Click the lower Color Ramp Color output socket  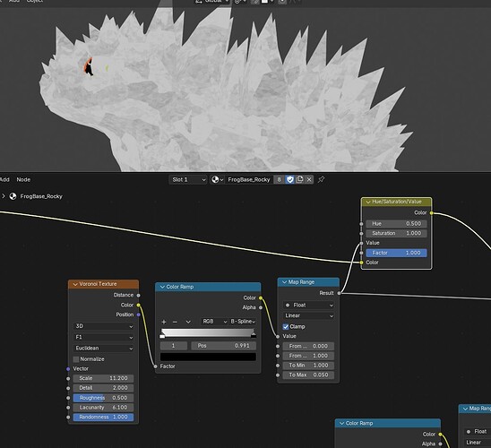[440, 435]
